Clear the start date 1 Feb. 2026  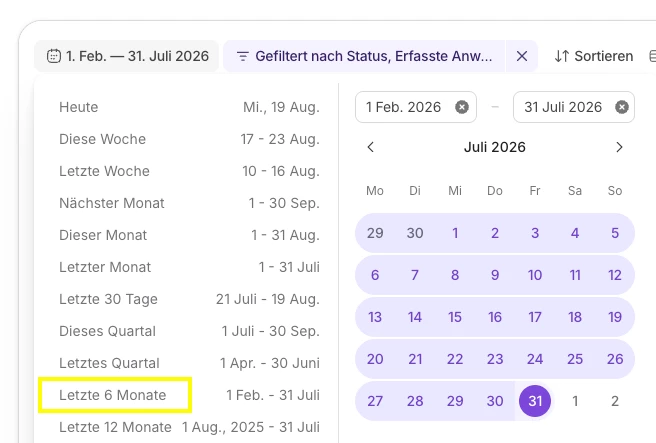[x=461, y=107]
